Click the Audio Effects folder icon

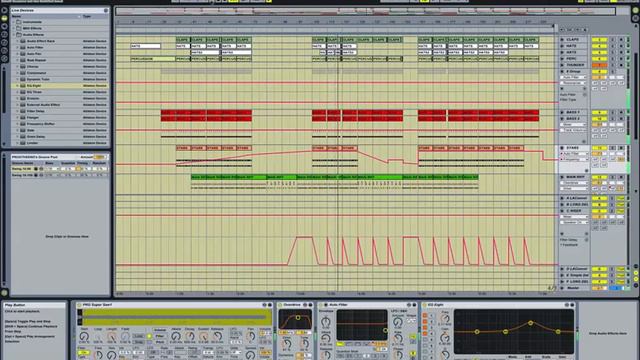tap(19, 35)
